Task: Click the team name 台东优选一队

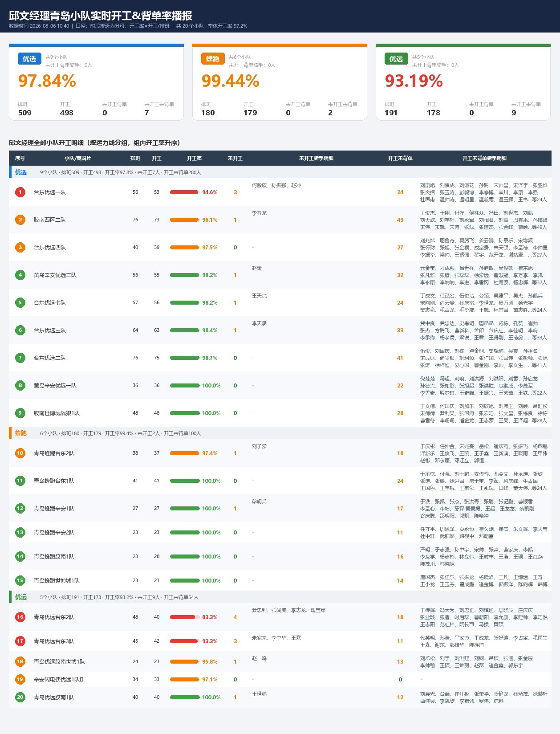Action: tap(50, 192)
